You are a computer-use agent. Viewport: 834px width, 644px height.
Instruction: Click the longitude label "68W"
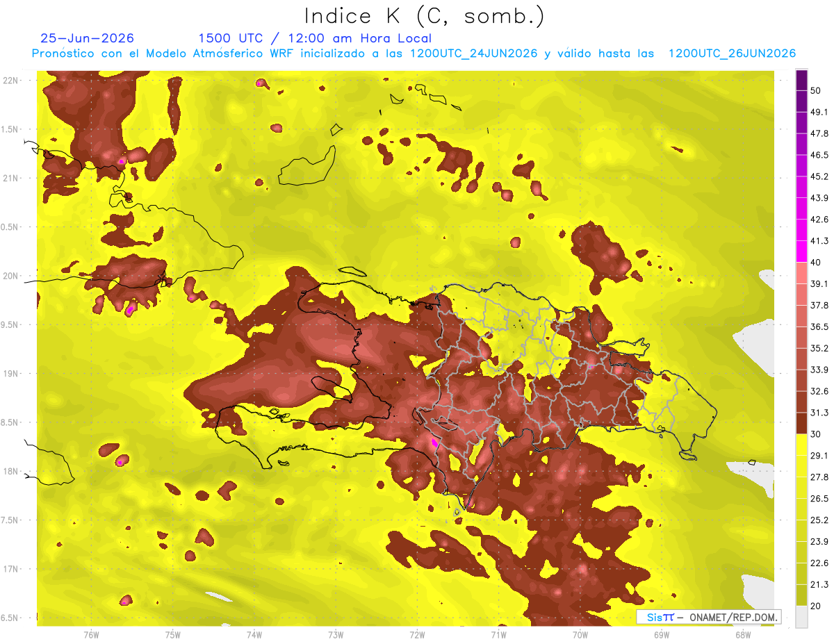click(x=742, y=635)
